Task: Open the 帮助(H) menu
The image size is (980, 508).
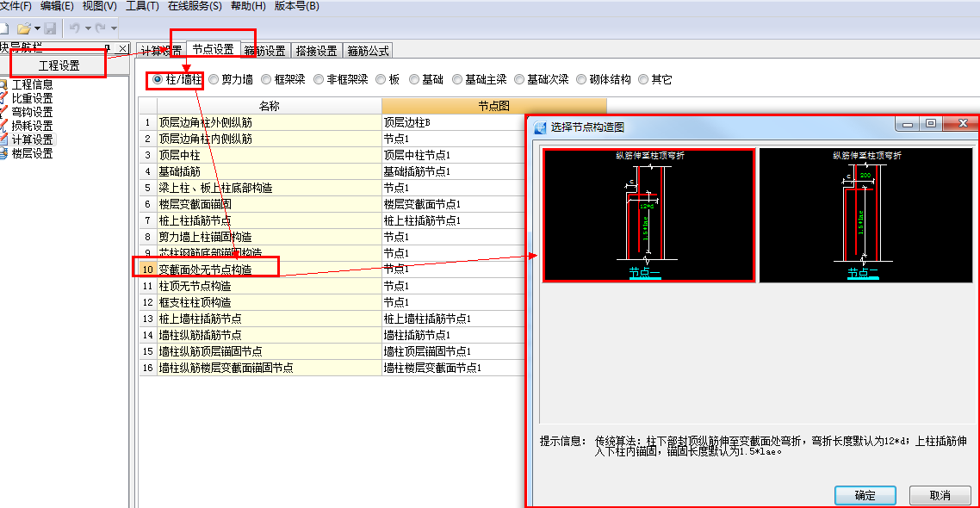Action: 248,6
